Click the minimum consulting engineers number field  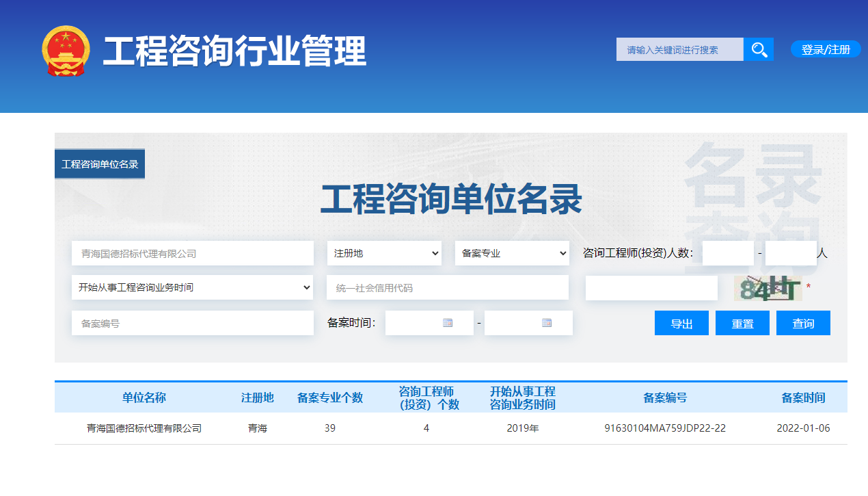tap(728, 253)
